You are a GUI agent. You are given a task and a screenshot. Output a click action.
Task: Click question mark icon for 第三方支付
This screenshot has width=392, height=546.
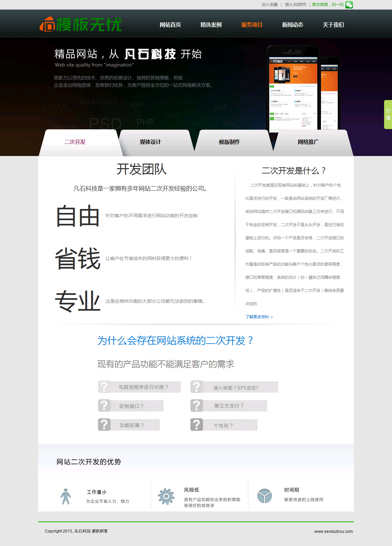(197, 405)
